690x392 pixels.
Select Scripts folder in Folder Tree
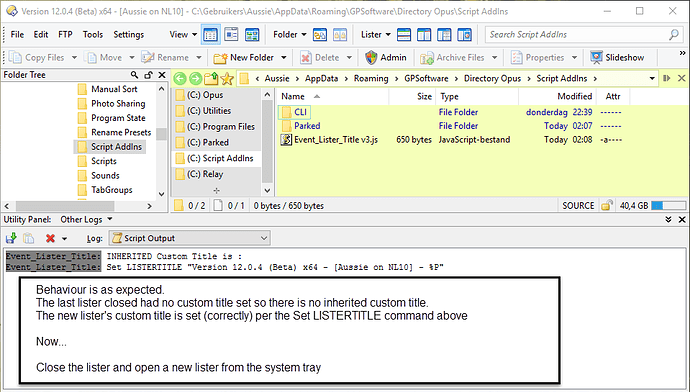pyautogui.click(x=98, y=161)
